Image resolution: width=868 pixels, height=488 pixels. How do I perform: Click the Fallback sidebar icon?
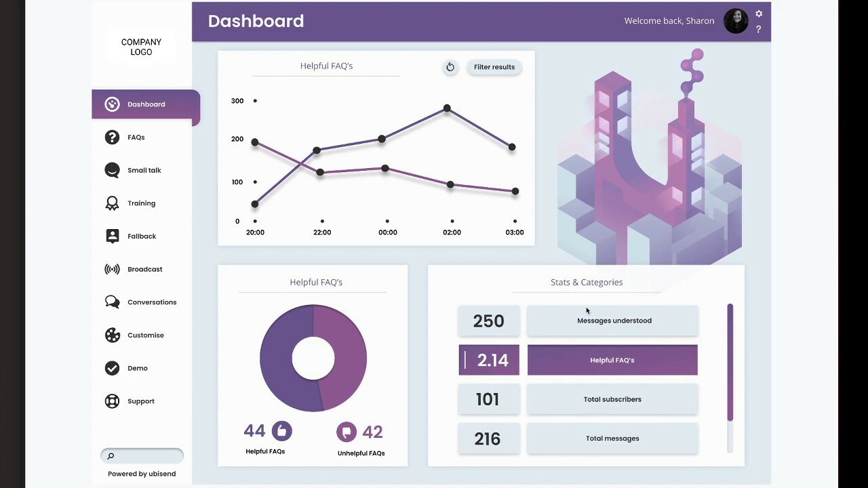pos(112,236)
